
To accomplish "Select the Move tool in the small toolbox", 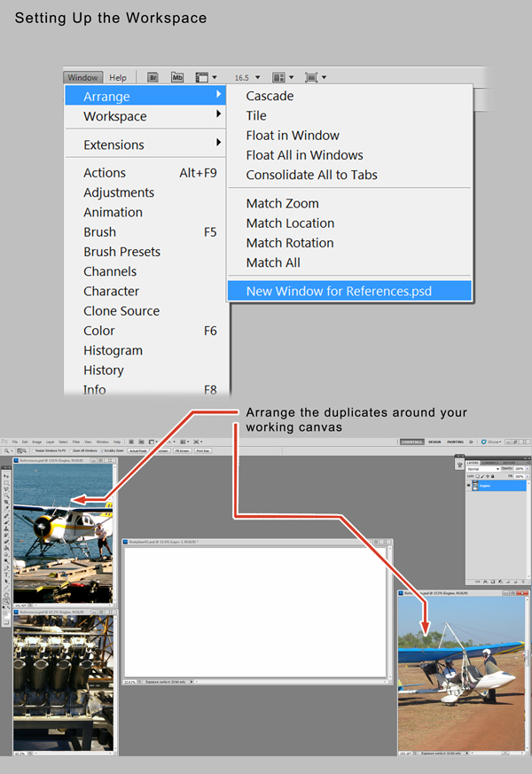I will (x=6, y=476).
